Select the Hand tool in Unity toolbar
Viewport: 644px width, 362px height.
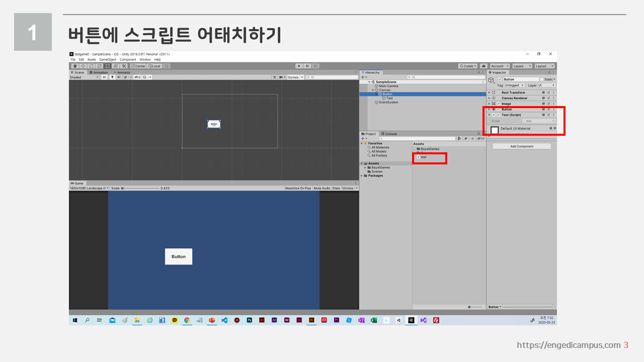(75, 66)
